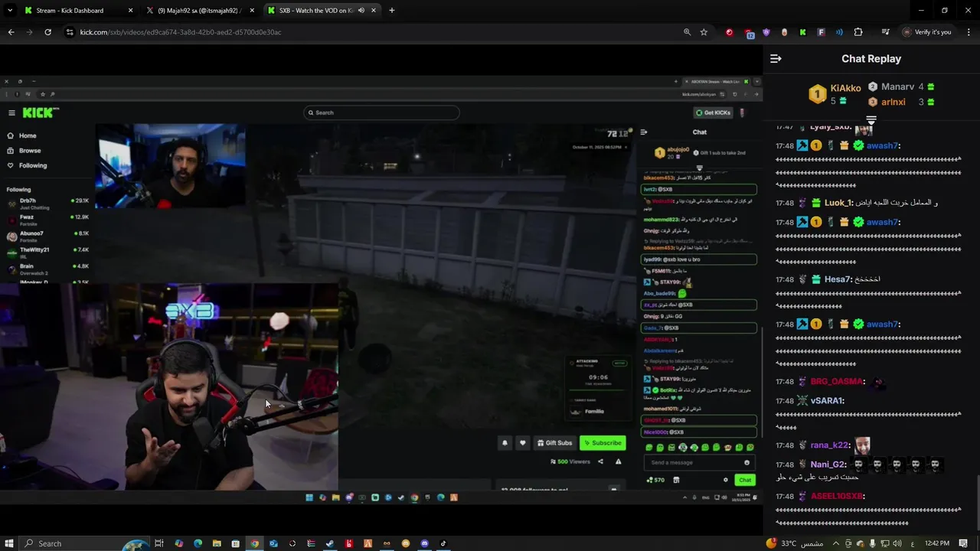The width and height of the screenshot is (980, 551).
Task: Click the kick.com address bar URL
Action: pos(181,32)
